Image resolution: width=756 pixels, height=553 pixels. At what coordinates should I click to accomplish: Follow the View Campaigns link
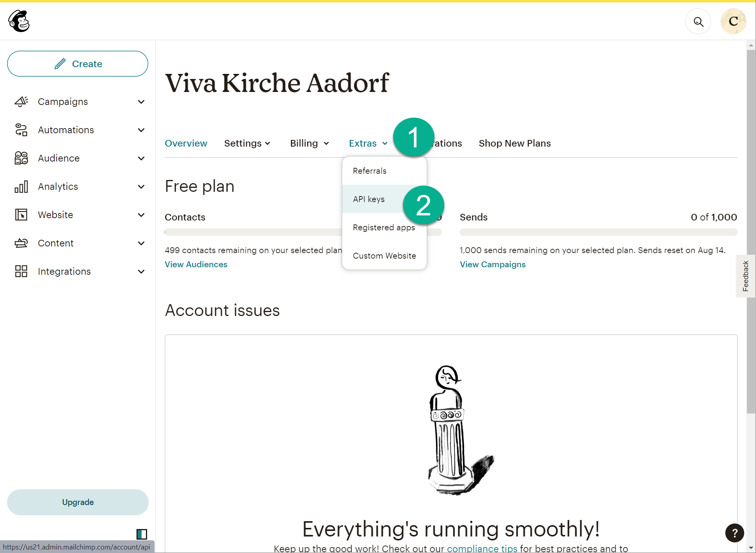click(x=492, y=265)
